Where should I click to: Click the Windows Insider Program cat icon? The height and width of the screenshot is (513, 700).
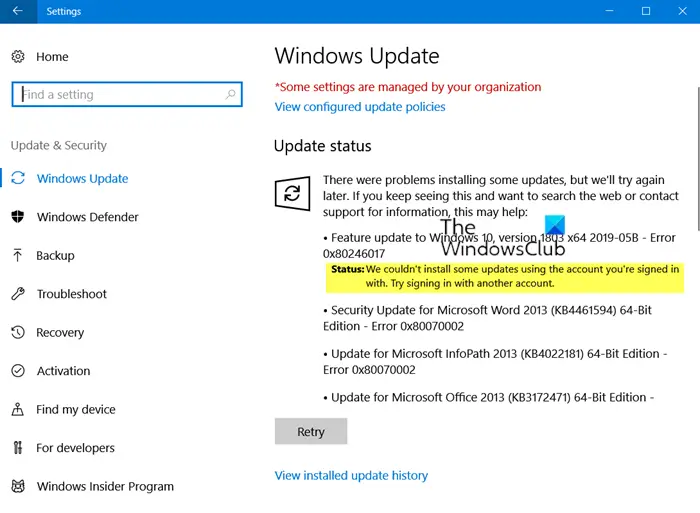tap(18, 486)
